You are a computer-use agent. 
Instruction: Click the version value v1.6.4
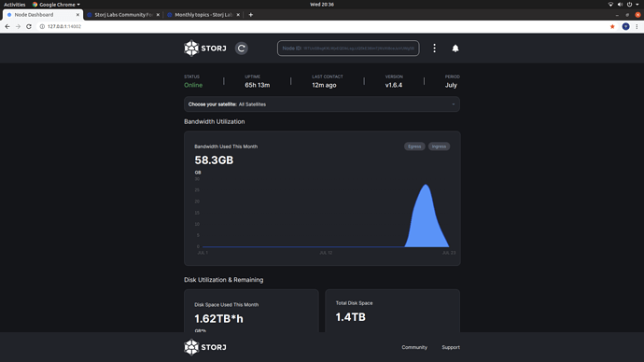click(394, 85)
